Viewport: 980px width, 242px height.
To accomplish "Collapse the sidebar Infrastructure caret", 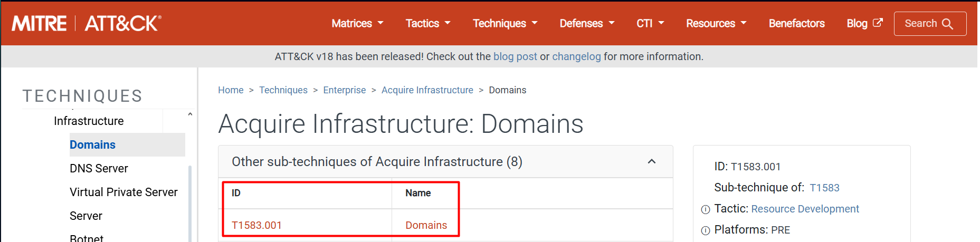I will [190, 114].
